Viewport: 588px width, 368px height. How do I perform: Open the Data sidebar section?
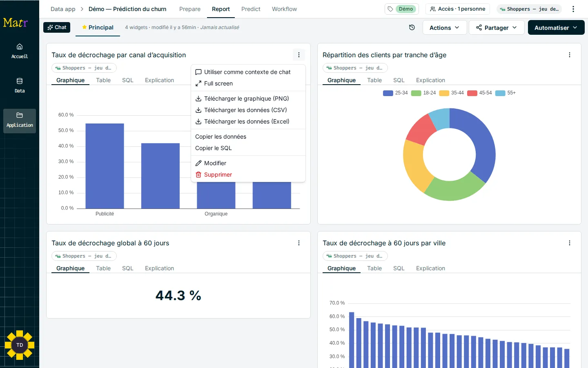point(20,85)
